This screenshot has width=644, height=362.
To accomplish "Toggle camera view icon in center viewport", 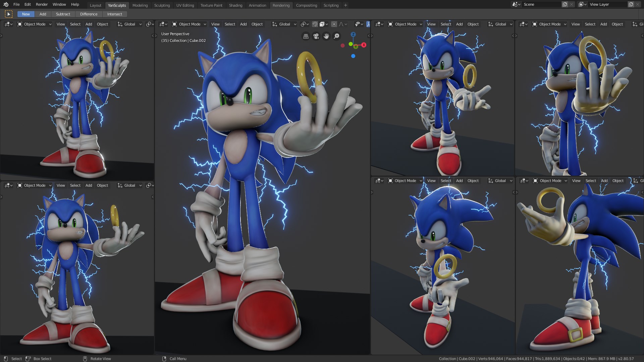I will (316, 36).
